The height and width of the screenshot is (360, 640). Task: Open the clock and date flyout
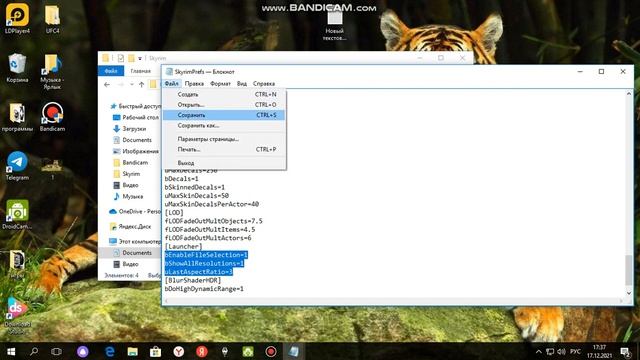(x=599, y=351)
